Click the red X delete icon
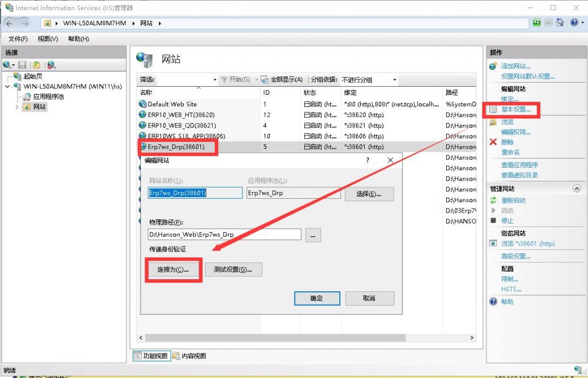 [x=493, y=142]
